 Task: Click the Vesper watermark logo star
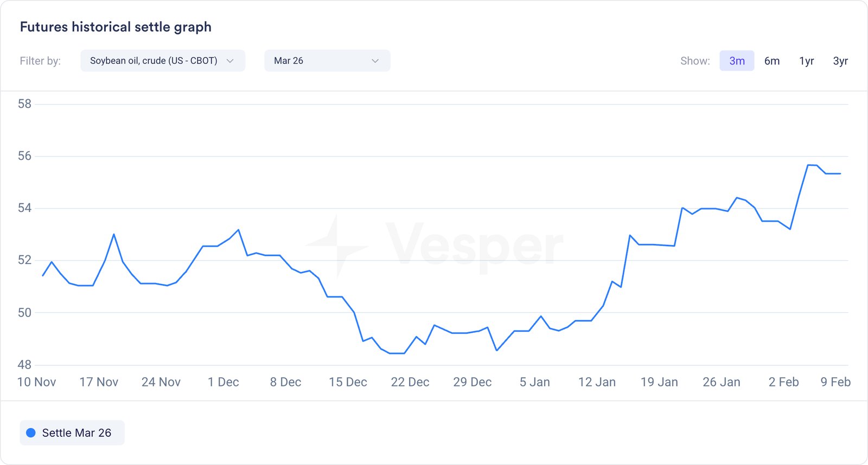pyautogui.click(x=336, y=246)
